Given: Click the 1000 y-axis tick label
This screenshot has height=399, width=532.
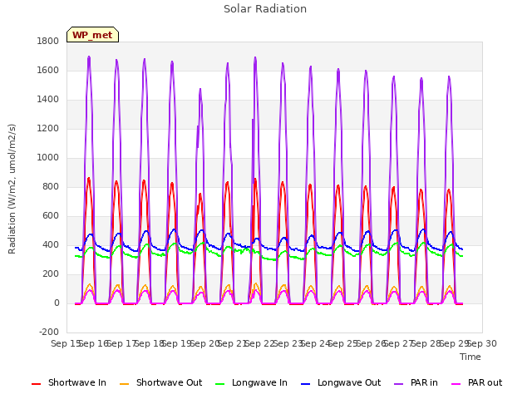Looking at the screenshot, I should [x=48, y=158].
